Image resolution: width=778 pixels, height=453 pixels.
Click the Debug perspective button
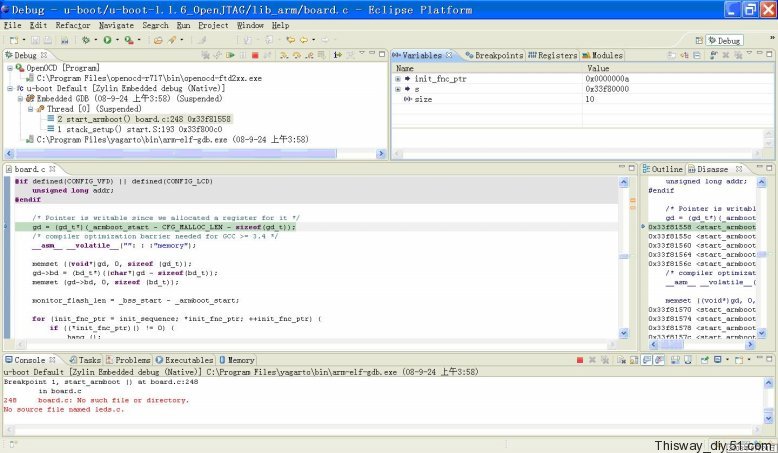[x=724, y=40]
